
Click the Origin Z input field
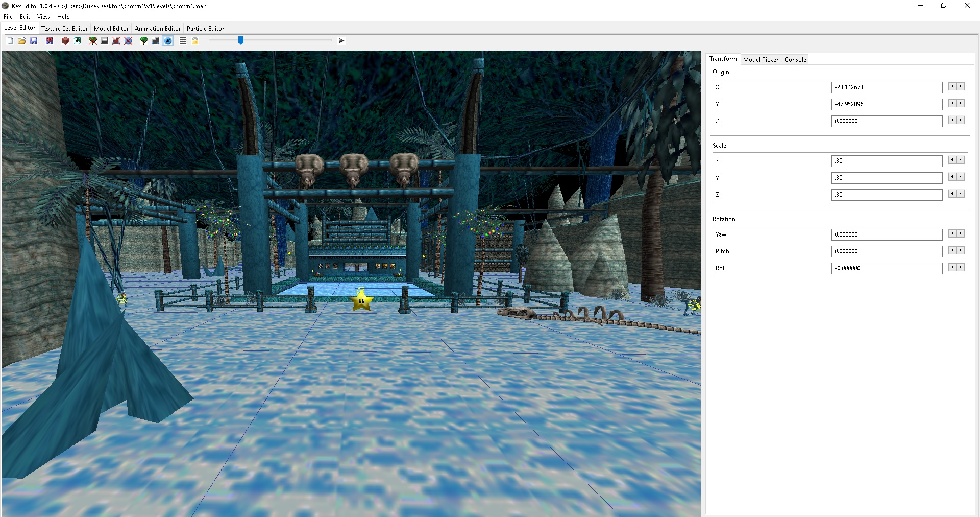887,121
